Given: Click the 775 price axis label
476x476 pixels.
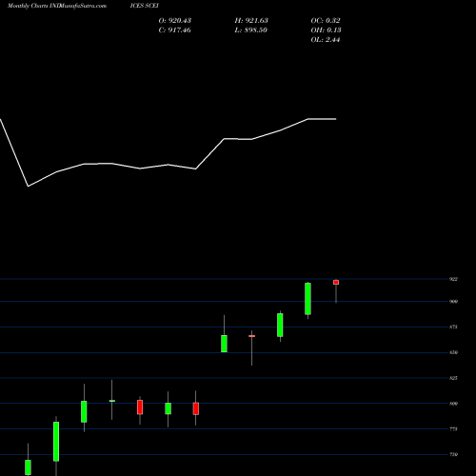Looking at the screenshot, I should (x=453, y=429).
